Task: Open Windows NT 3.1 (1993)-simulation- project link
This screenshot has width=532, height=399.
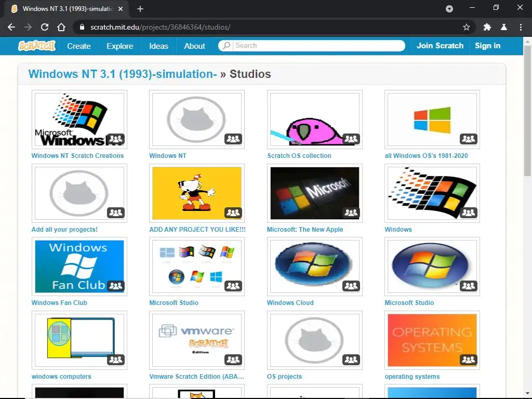Action: pos(123,74)
